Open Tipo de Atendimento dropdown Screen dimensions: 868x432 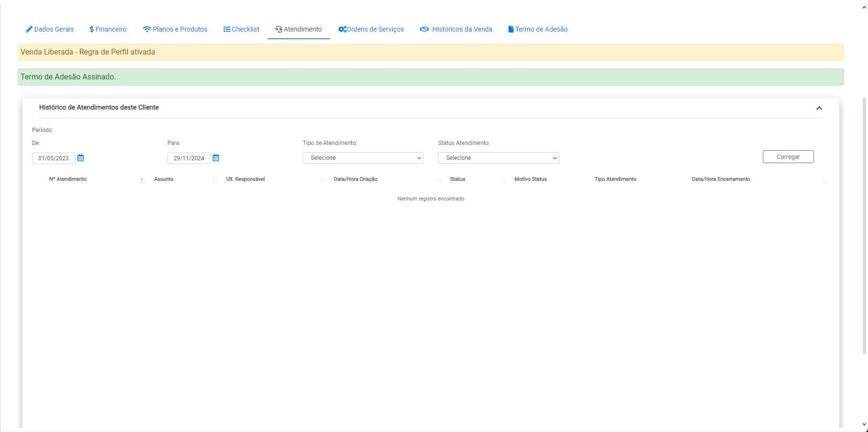point(363,158)
